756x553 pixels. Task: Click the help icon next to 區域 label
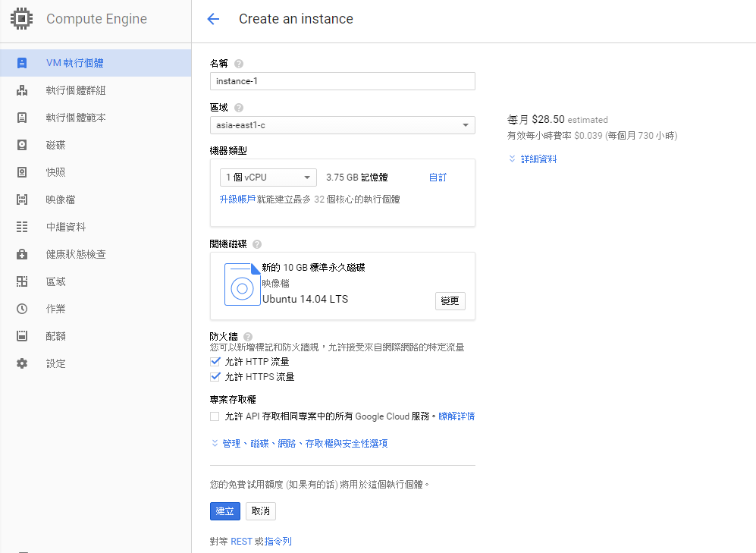[239, 108]
